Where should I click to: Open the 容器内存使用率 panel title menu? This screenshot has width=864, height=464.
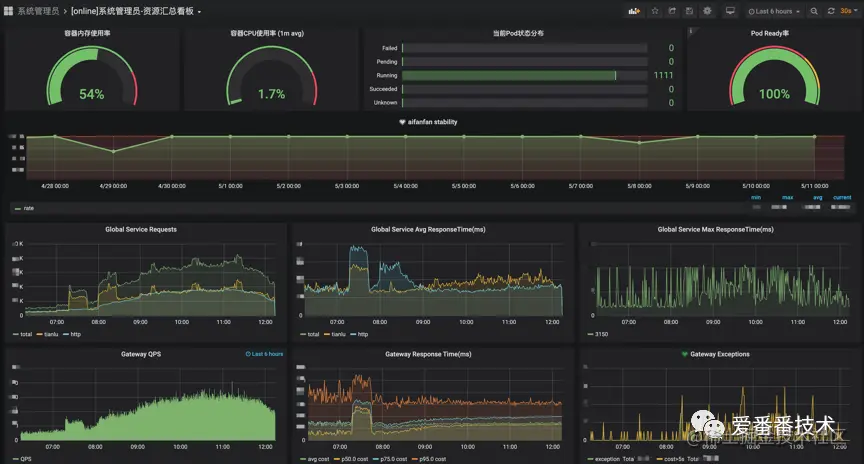87,33
